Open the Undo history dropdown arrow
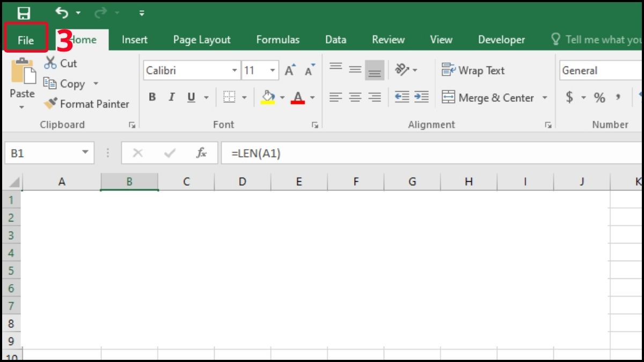The image size is (644, 362). pyautogui.click(x=78, y=13)
